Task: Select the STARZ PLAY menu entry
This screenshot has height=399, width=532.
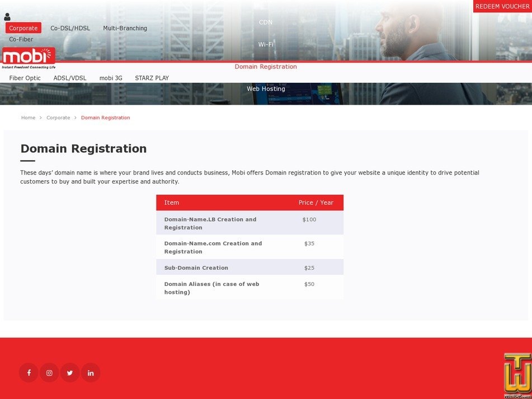Action: (152, 78)
